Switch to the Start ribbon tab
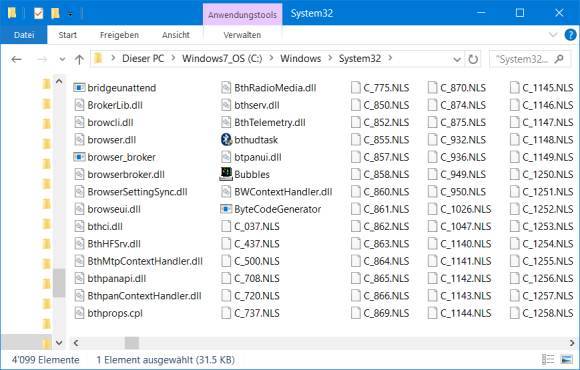The image size is (580, 370). coord(67,35)
